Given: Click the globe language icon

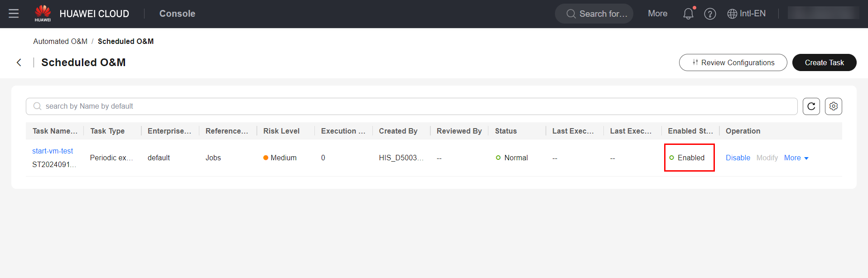Looking at the screenshot, I should point(732,14).
